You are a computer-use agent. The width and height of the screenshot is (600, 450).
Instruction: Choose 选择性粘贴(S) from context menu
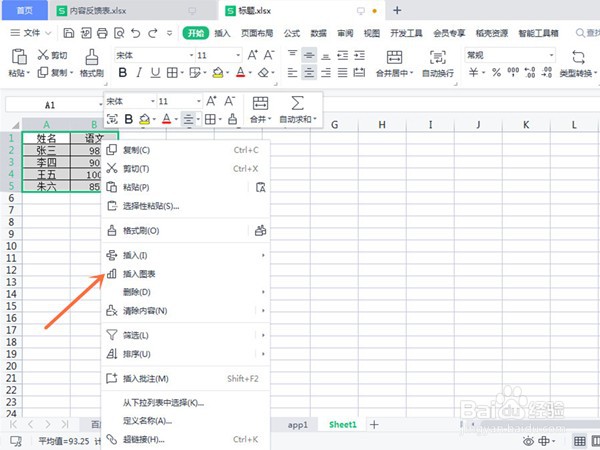tap(186, 206)
